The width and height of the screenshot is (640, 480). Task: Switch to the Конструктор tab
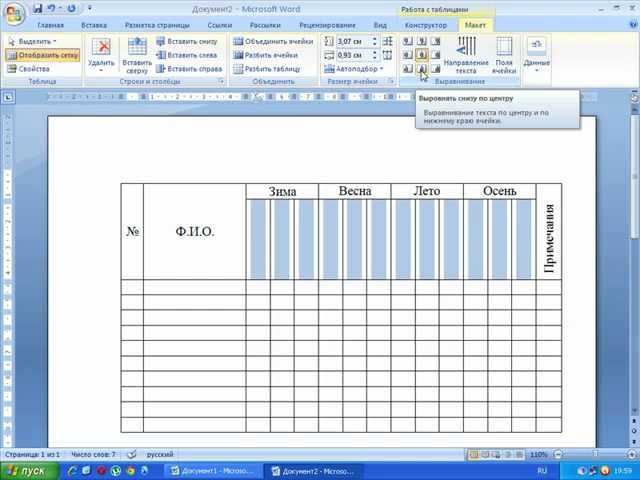(x=426, y=25)
